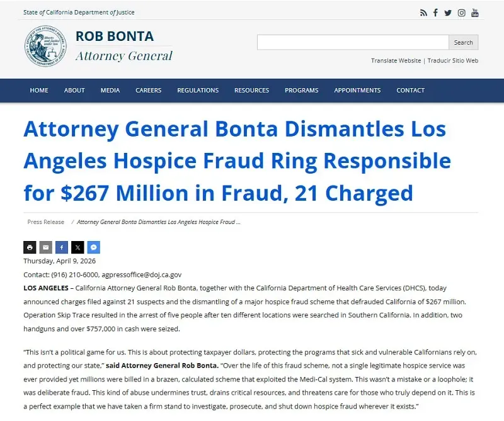
Task: Select APPOINTMENTS in the navigation bar
Action: pyautogui.click(x=357, y=91)
